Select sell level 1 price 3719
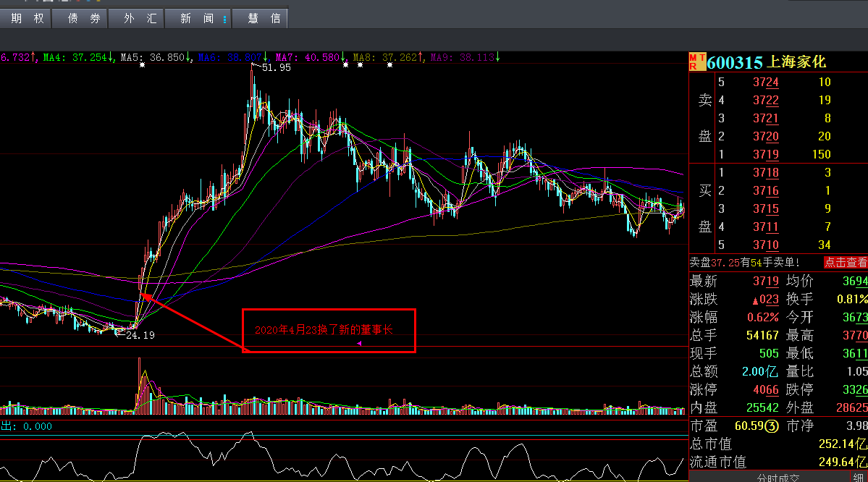This screenshot has width=868, height=482. click(766, 154)
